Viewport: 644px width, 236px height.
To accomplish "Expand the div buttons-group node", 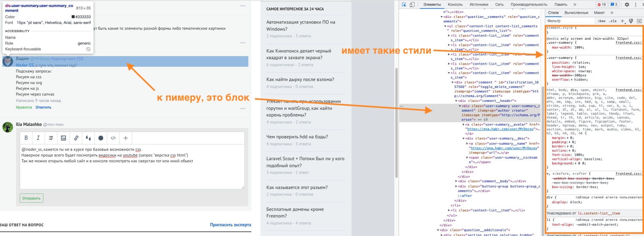I will click(x=456, y=186).
